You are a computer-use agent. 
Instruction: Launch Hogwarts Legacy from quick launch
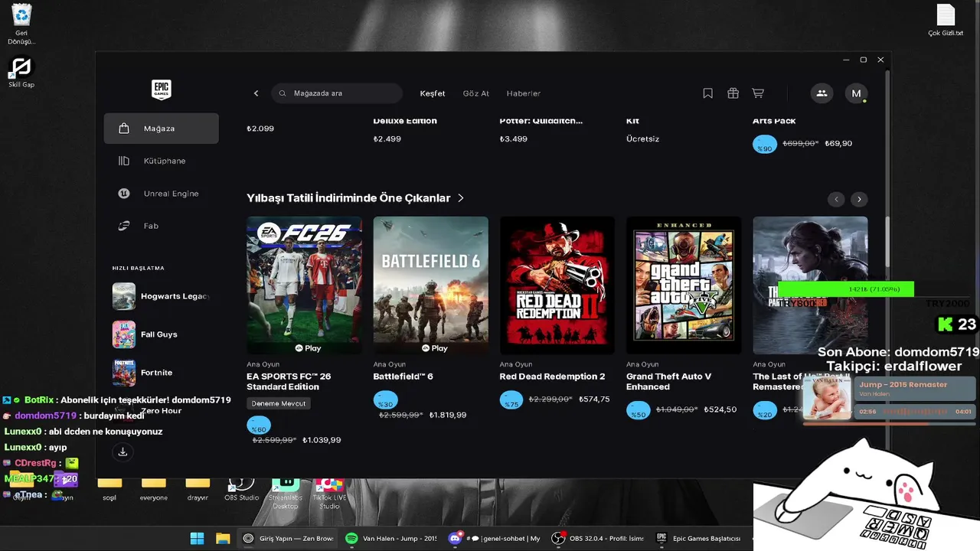162,296
